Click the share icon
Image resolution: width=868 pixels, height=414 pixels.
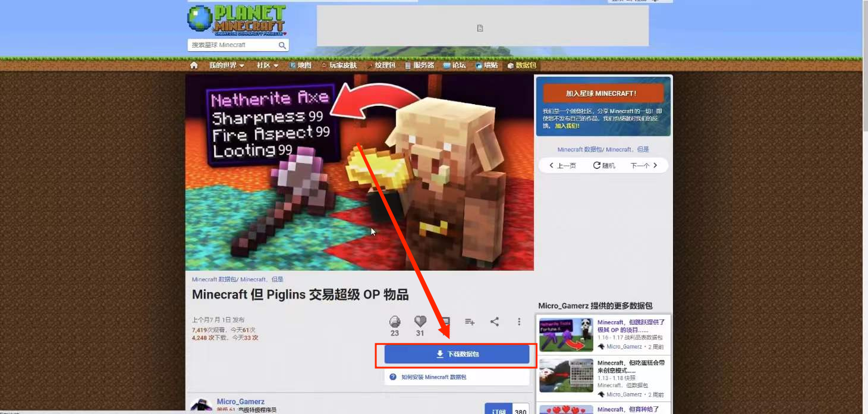click(x=495, y=322)
